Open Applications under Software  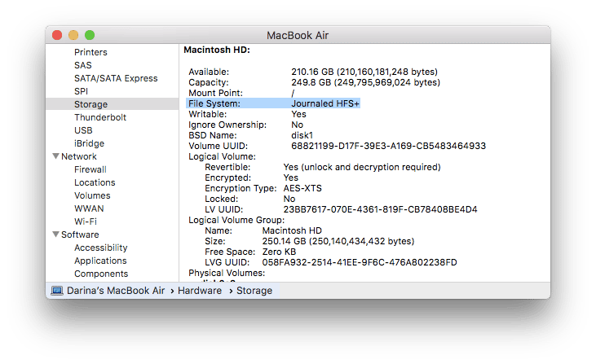coord(100,261)
